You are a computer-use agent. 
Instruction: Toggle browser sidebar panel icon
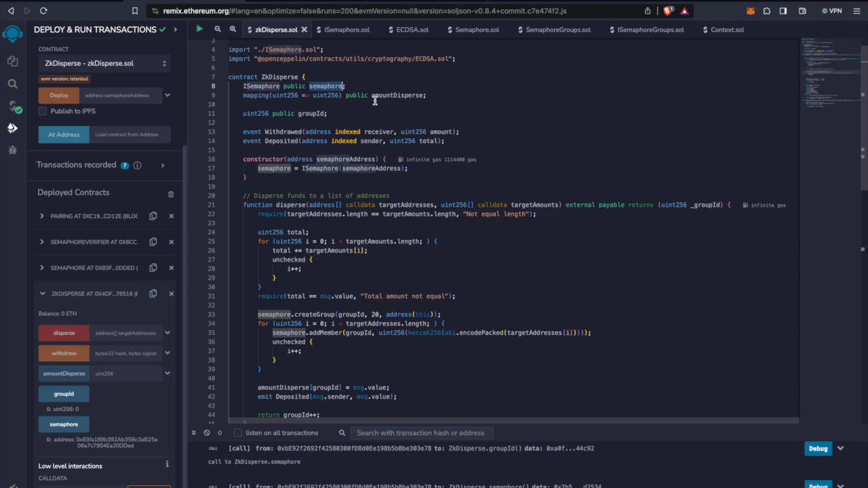(x=783, y=11)
